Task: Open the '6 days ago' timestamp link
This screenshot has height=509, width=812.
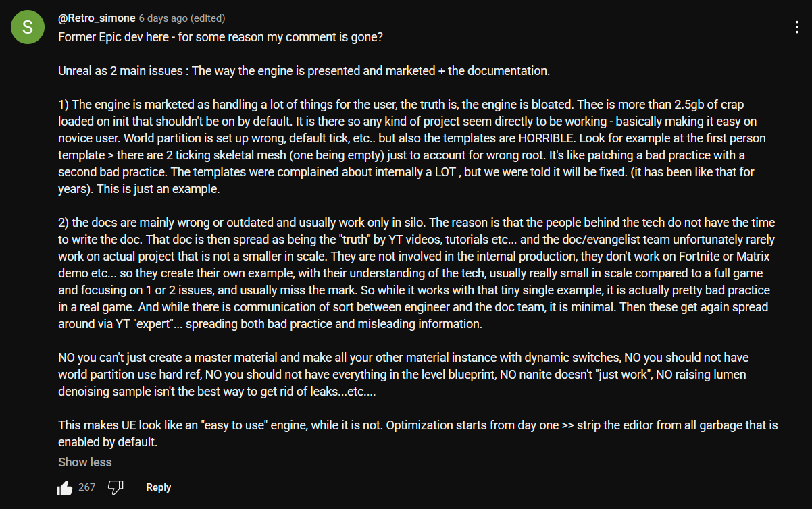Action: [164, 18]
